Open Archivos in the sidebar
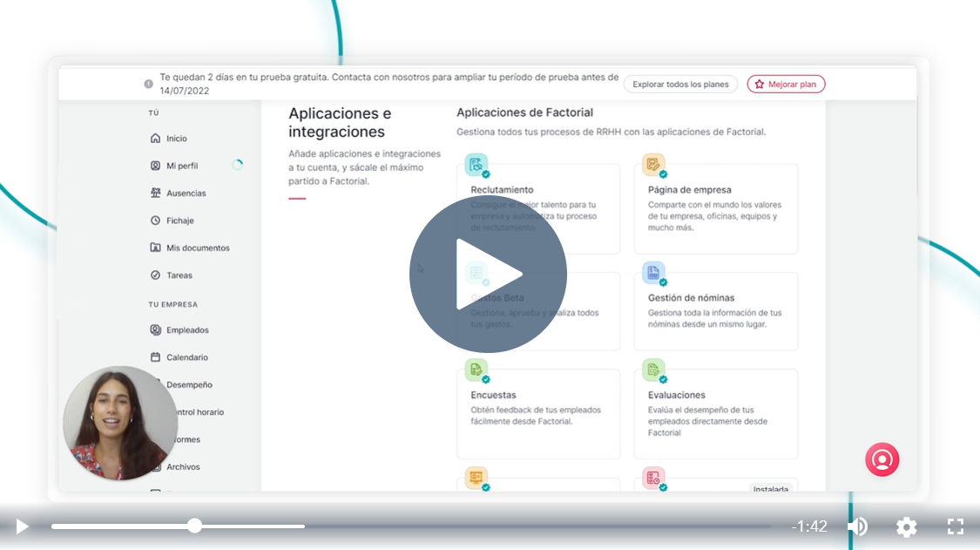This screenshot has width=980, height=550. pos(183,467)
